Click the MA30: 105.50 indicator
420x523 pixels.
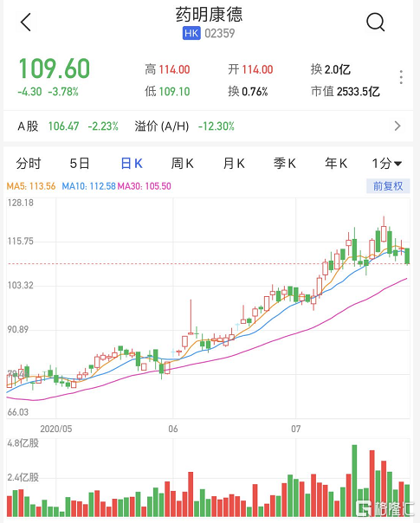[x=144, y=186]
